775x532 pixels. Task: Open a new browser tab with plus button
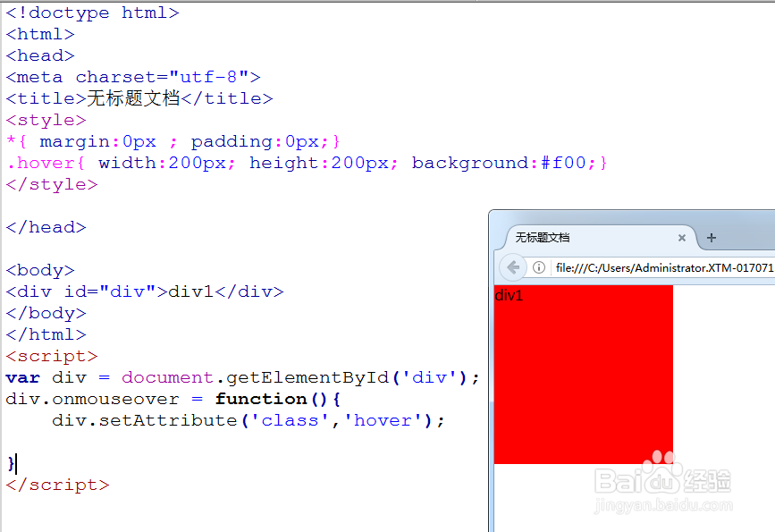[x=712, y=238]
